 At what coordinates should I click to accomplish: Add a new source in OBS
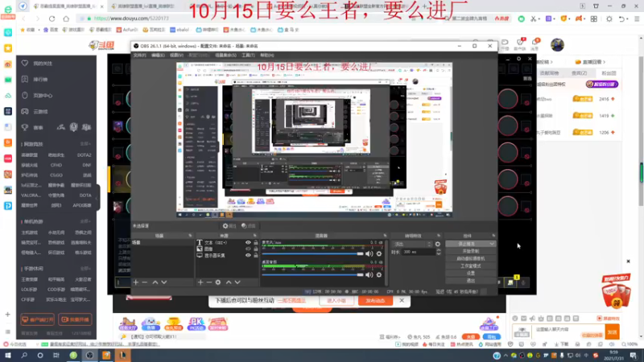200,282
